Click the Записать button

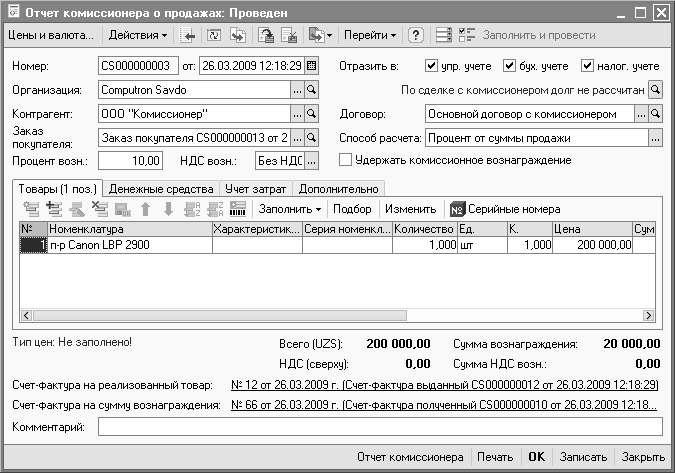[x=583, y=457]
